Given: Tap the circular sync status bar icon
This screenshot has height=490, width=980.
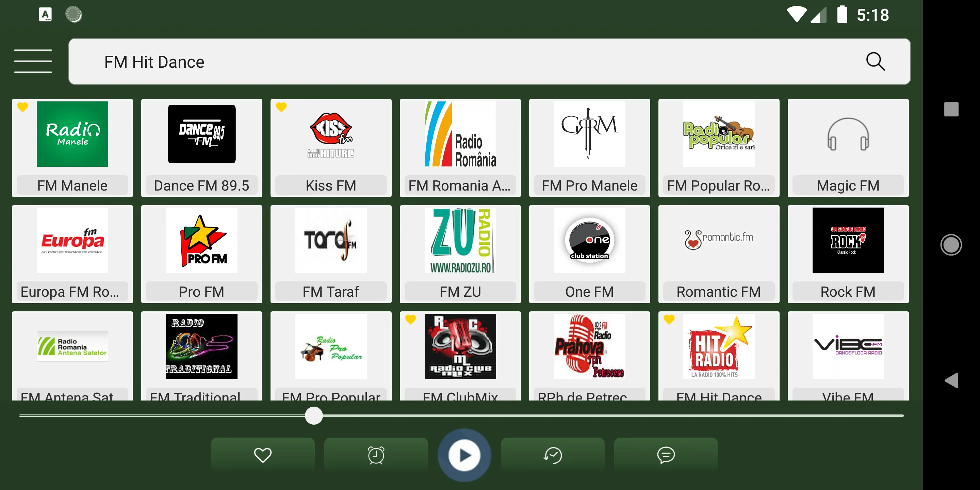Looking at the screenshot, I should coord(73,14).
